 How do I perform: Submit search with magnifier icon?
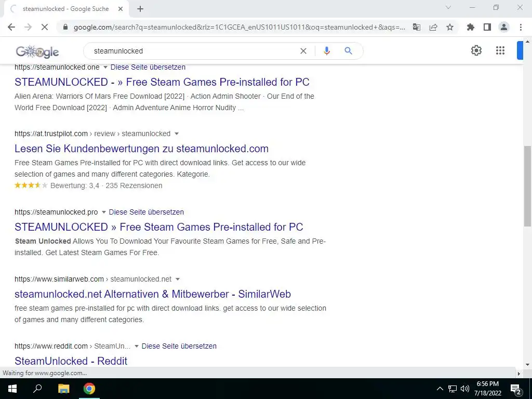[348, 51]
